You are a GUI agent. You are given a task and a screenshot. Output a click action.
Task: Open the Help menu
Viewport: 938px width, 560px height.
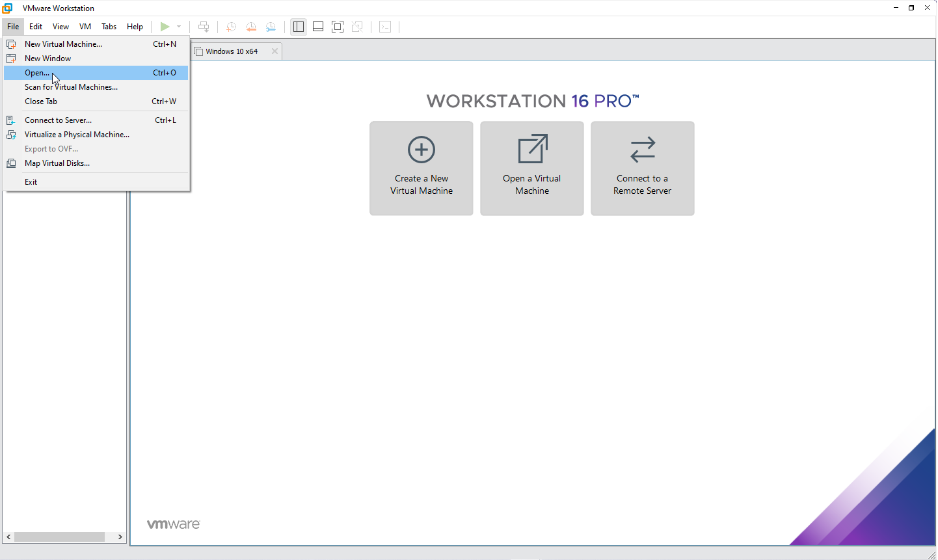click(x=135, y=27)
